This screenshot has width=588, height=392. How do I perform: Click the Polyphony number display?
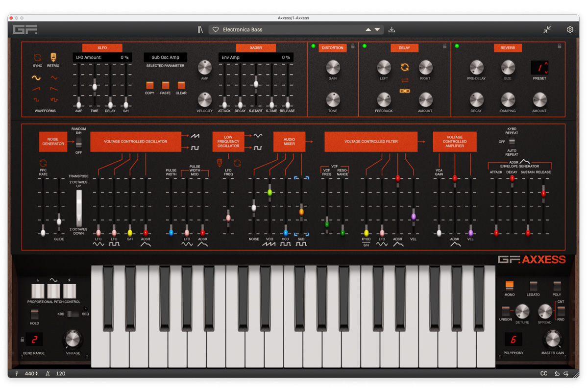[514, 339]
